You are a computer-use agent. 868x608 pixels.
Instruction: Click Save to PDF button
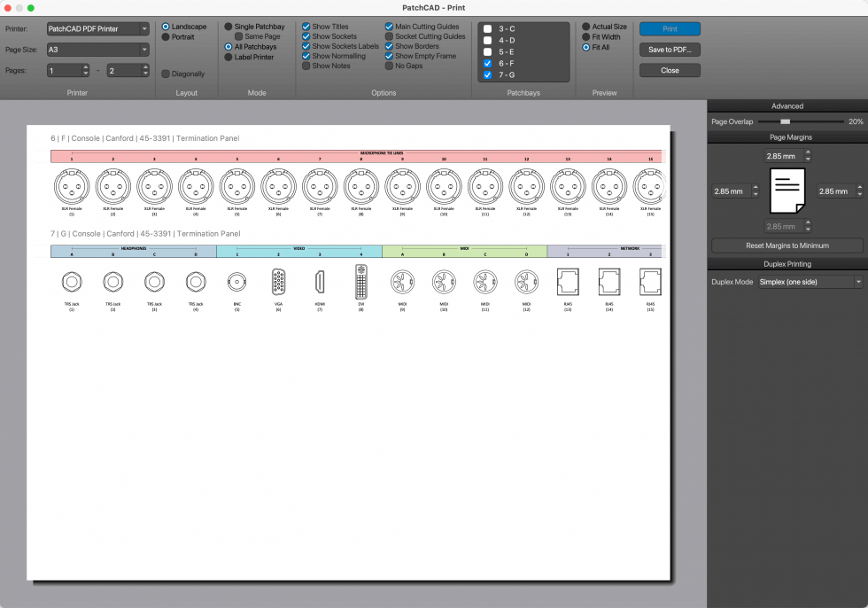(x=670, y=50)
